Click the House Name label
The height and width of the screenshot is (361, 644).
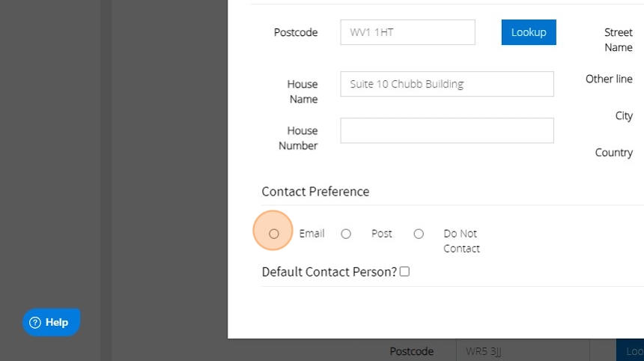[x=303, y=91]
